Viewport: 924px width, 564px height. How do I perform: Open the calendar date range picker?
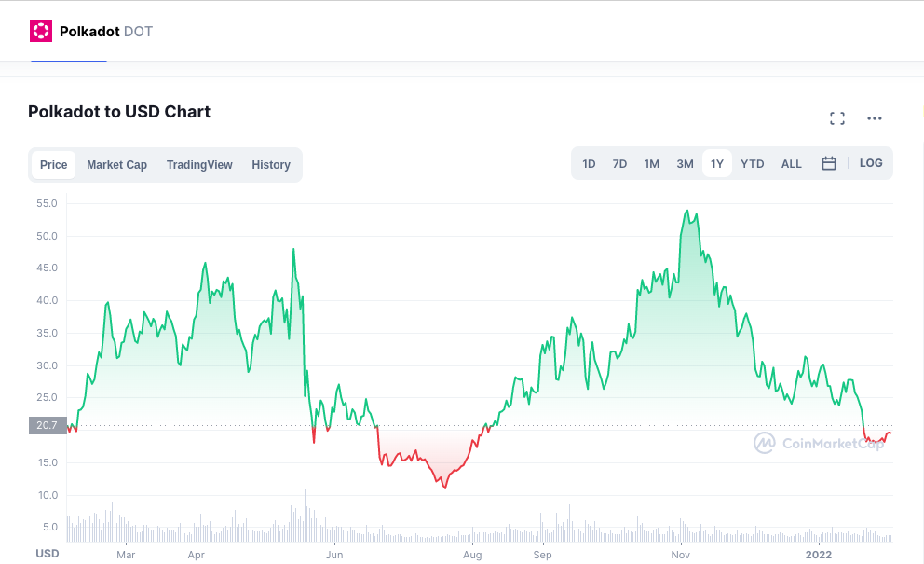(828, 163)
